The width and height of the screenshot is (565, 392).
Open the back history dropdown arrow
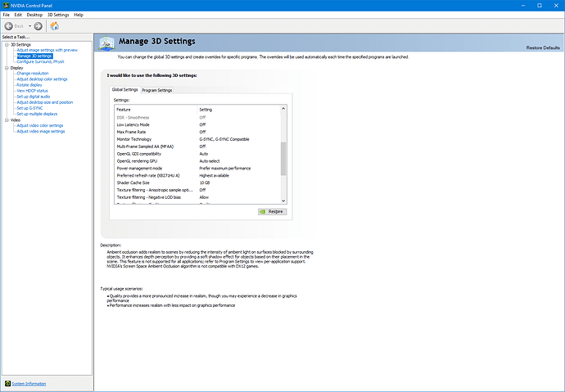point(29,26)
